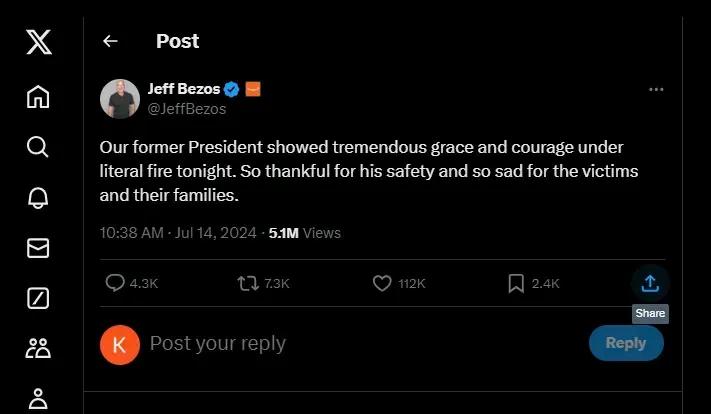Open the @JeffBezos handle link
711x414 pixels.
pyautogui.click(x=187, y=109)
